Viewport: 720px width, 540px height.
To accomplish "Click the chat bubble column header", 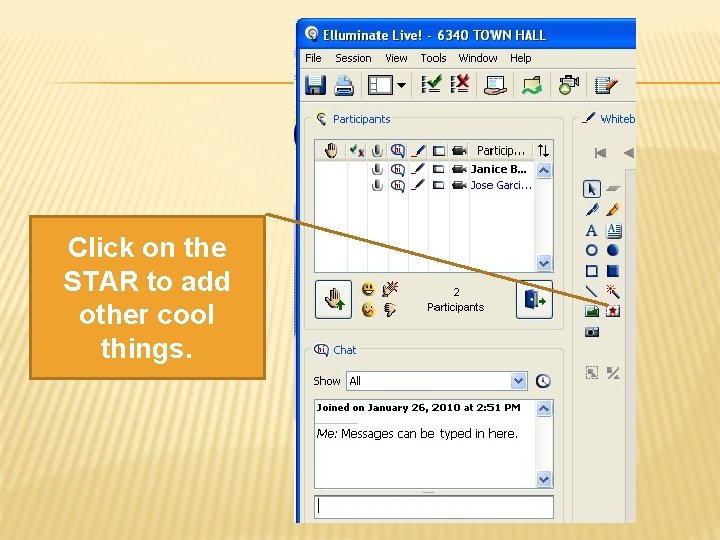I will [398, 151].
